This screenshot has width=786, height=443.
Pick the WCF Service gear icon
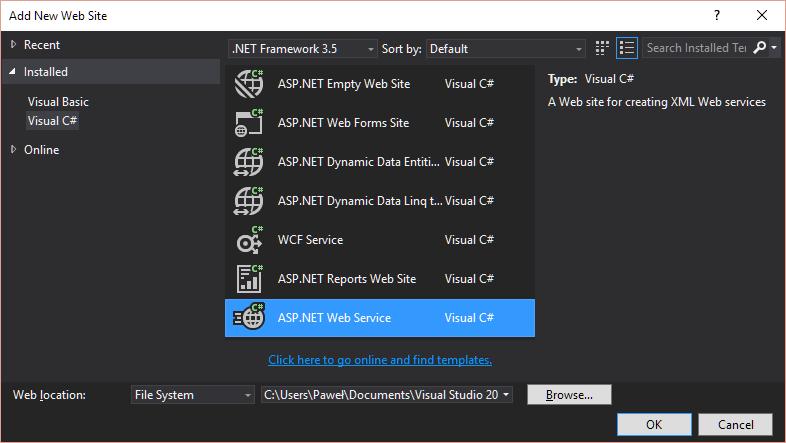click(249, 240)
